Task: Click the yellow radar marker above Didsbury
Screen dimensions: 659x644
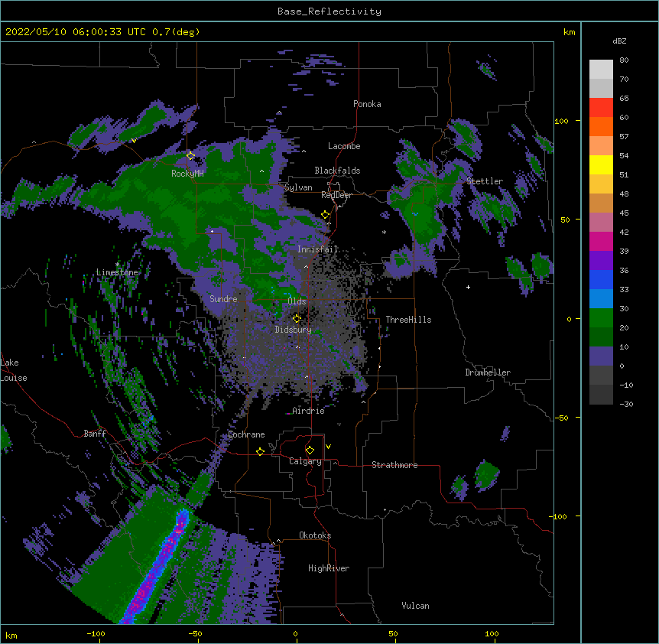Action: point(297,318)
